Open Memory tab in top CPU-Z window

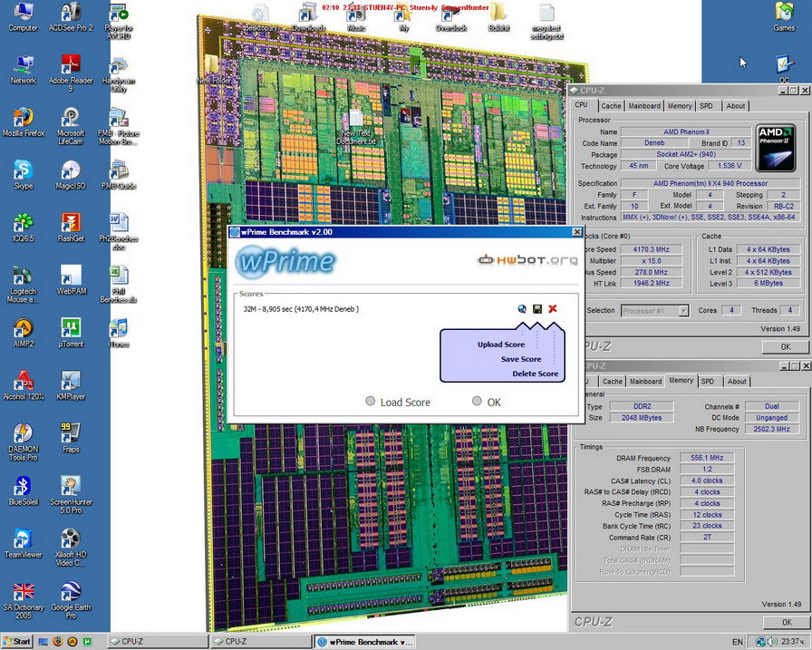(x=680, y=106)
